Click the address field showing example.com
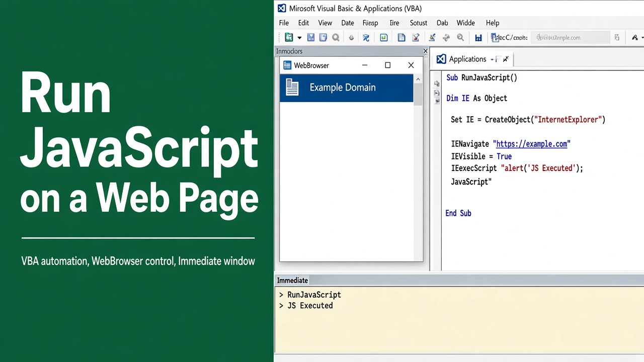 click(572, 38)
